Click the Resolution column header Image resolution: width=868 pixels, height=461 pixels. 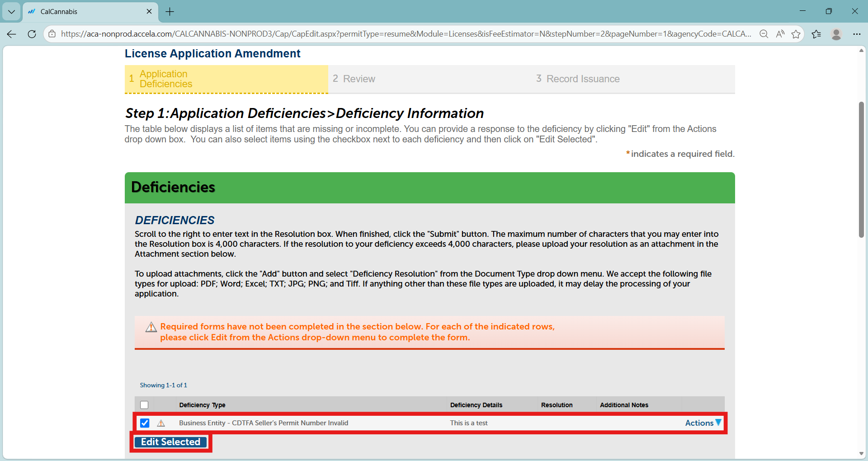(557, 405)
